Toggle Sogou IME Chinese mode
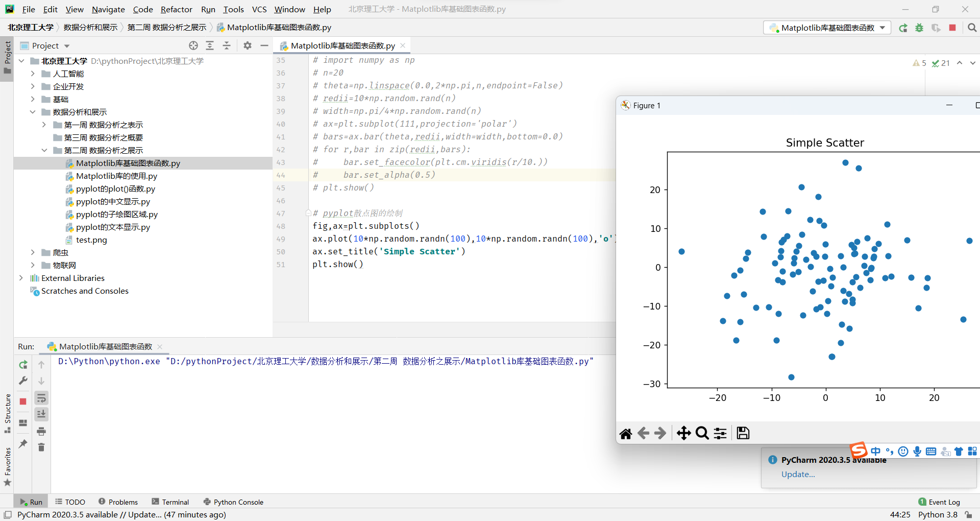980x521 pixels. 876,451
